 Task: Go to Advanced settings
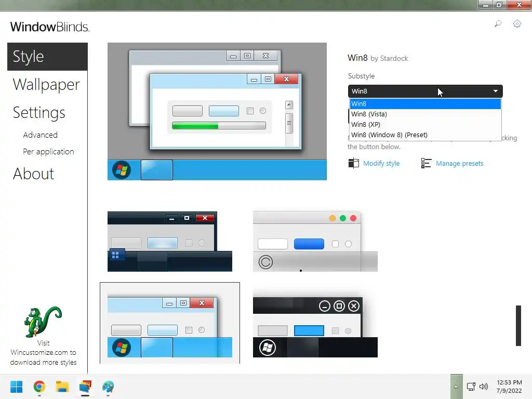tap(41, 135)
